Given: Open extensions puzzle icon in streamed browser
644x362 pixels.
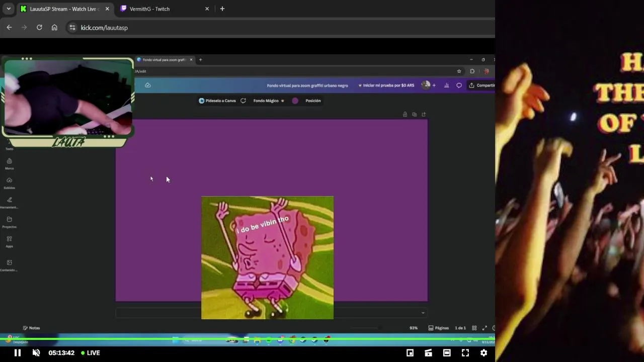Looking at the screenshot, I should click(472, 71).
